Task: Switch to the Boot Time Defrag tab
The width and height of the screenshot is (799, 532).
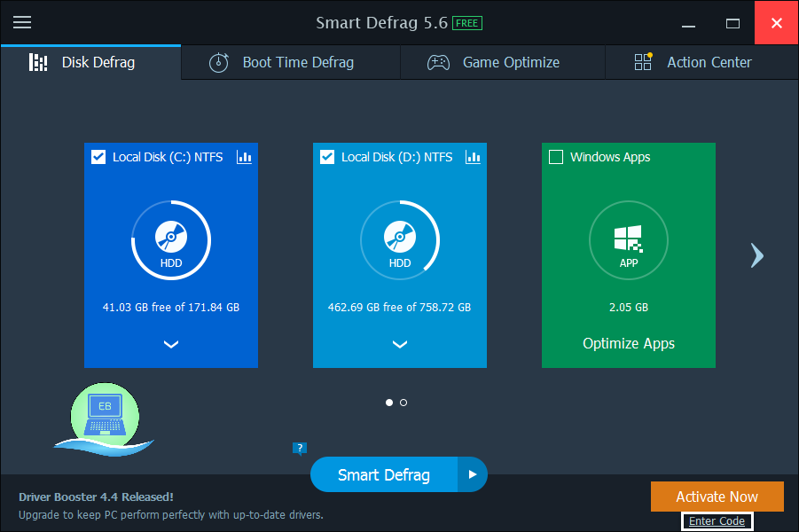Action: (291, 62)
